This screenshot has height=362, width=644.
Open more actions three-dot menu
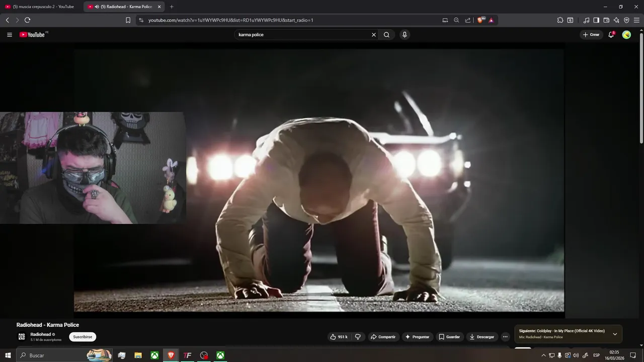(x=505, y=337)
